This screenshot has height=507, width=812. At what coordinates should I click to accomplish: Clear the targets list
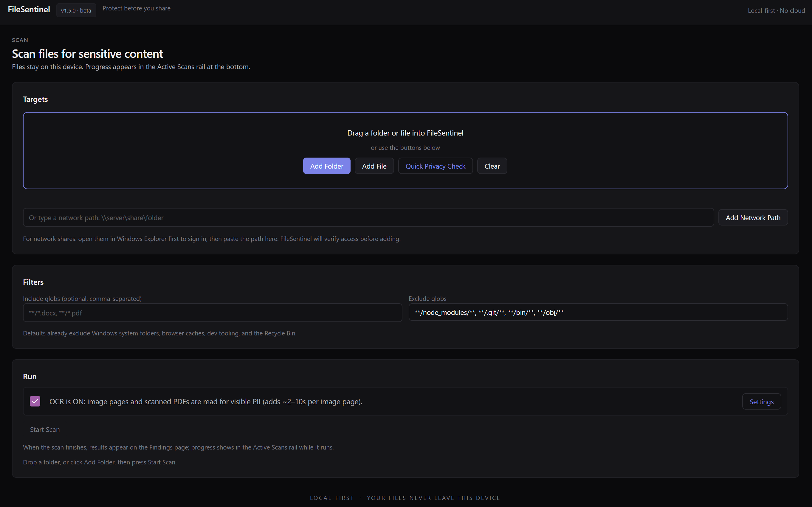click(492, 166)
